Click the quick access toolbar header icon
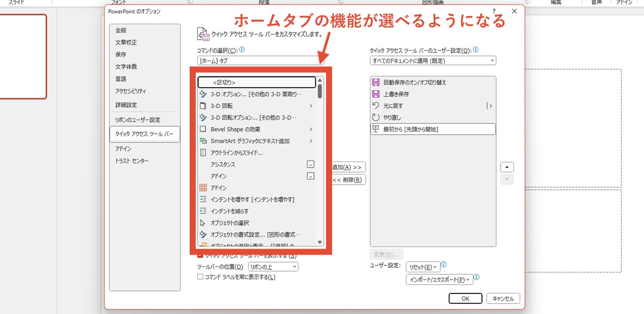The image size is (644, 314). (x=203, y=34)
